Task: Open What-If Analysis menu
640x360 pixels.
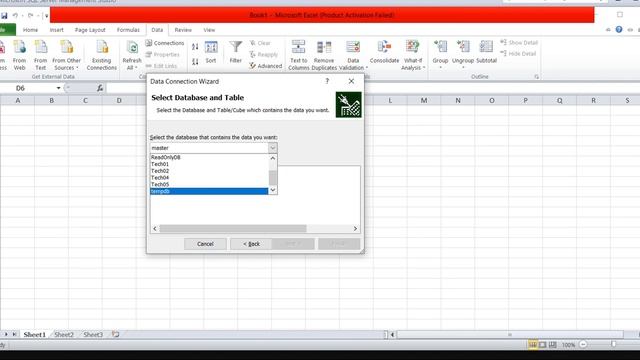Action: [413, 56]
